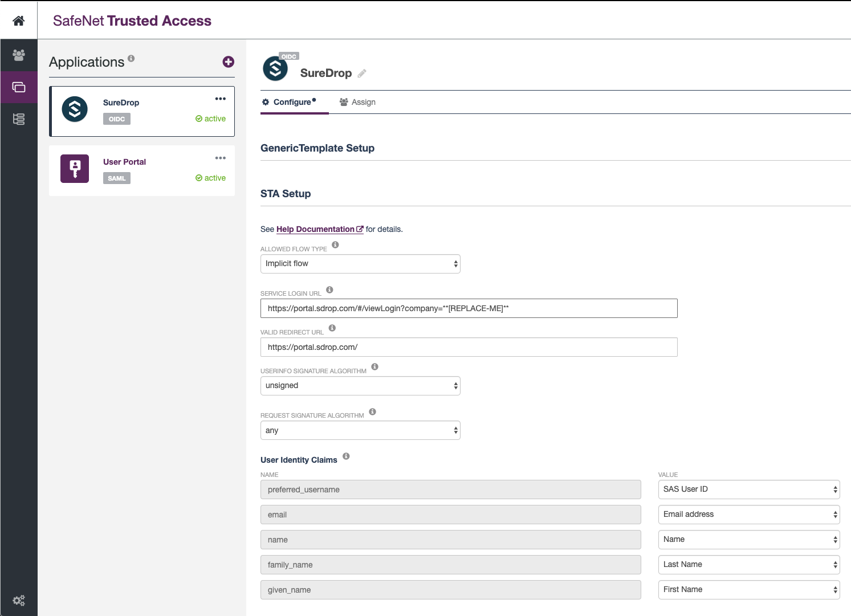Open the Last Name value dropdown
This screenshot has width=851, height=616.
coord(749,565)
